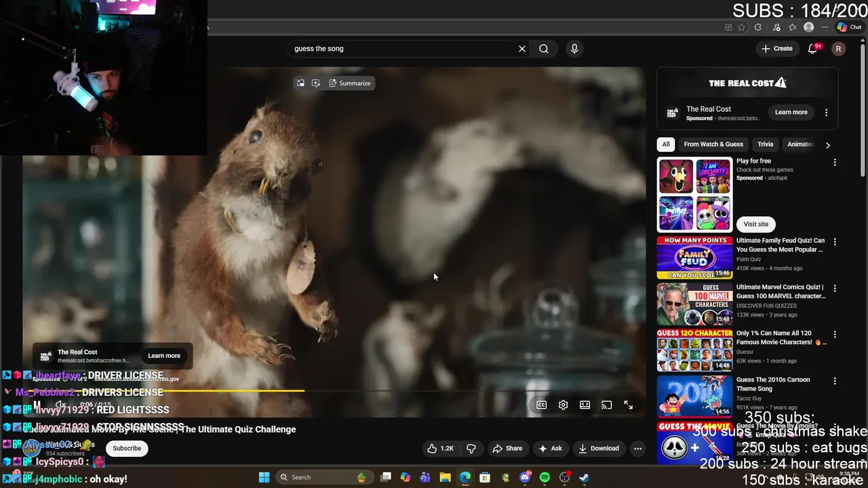Click Learn more on The Real Cost sidebar ad
The height and width of the screenshot is (488, 868).
click(x=791, y=113)
